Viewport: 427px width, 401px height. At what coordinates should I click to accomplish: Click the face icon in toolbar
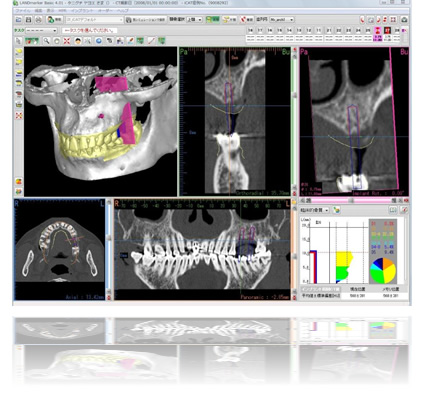pos(78,41)
